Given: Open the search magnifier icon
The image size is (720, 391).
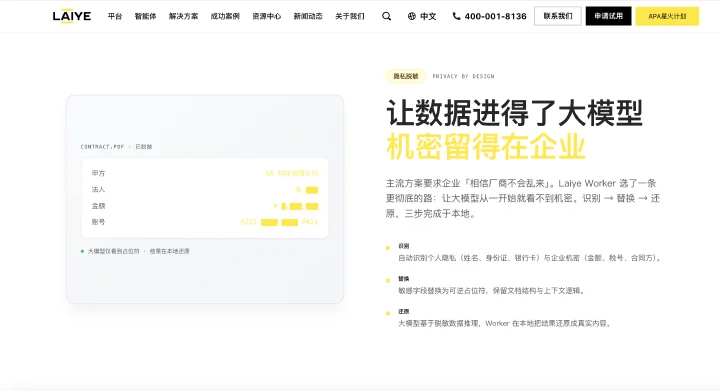Looking at the screenshot, I should 387,16.
